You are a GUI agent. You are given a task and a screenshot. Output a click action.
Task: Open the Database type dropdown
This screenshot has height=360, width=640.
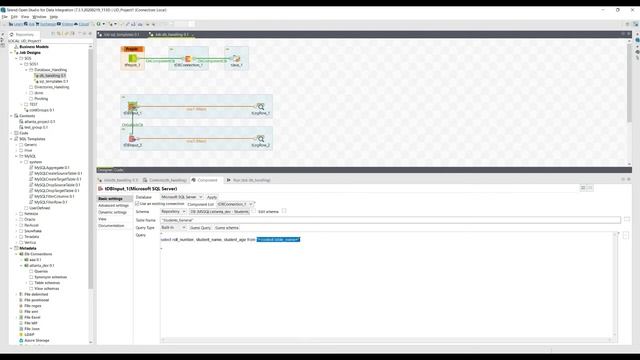(182, 197)
